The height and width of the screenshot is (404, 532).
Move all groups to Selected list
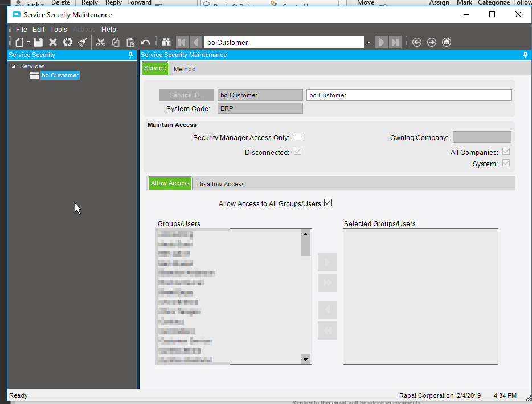tap(328, 283)
